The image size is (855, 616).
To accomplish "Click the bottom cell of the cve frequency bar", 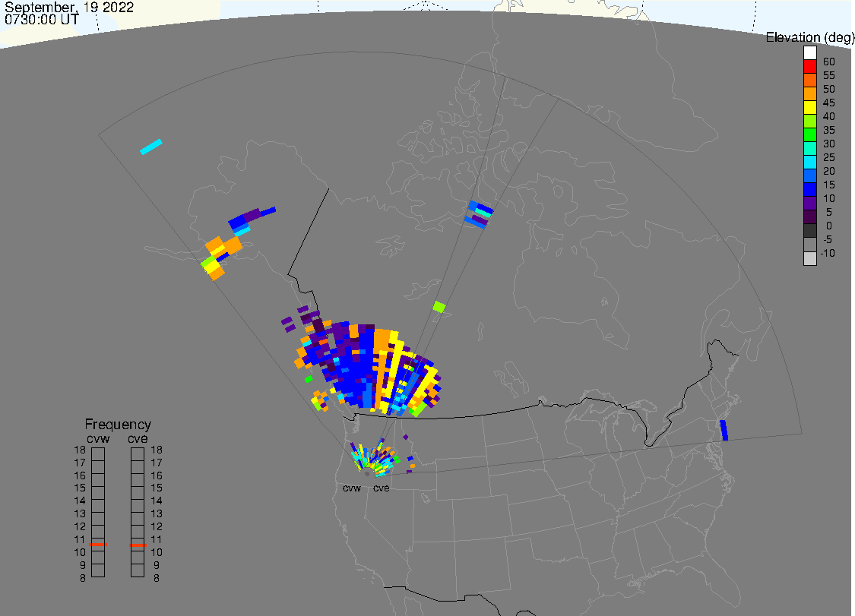I will tap(138, 570).
